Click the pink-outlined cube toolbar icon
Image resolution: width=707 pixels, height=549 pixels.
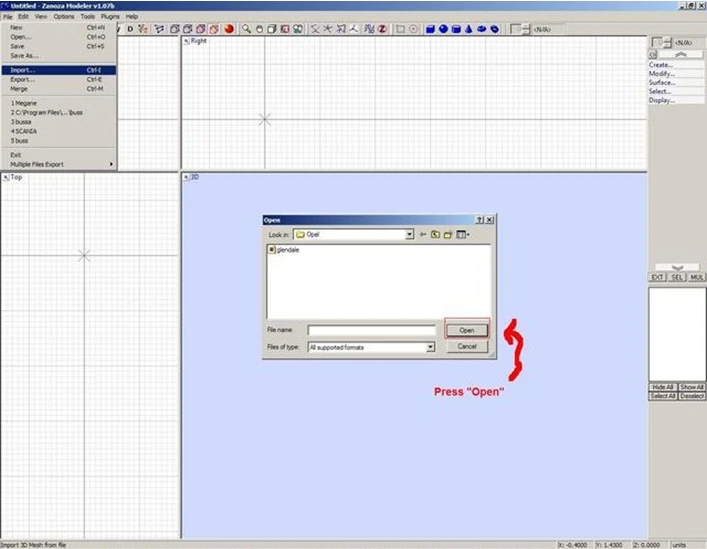(201, 29)
